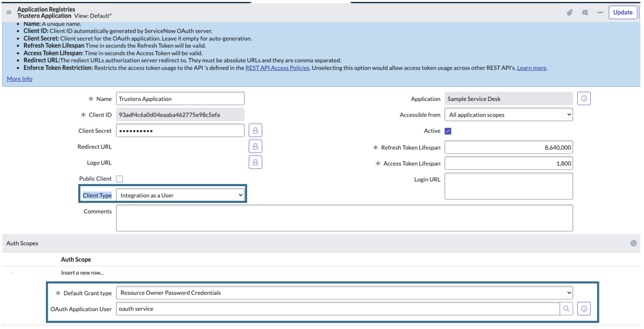Expand the Accessible from dropdown

pyautogui.click(x=508, y=115)
